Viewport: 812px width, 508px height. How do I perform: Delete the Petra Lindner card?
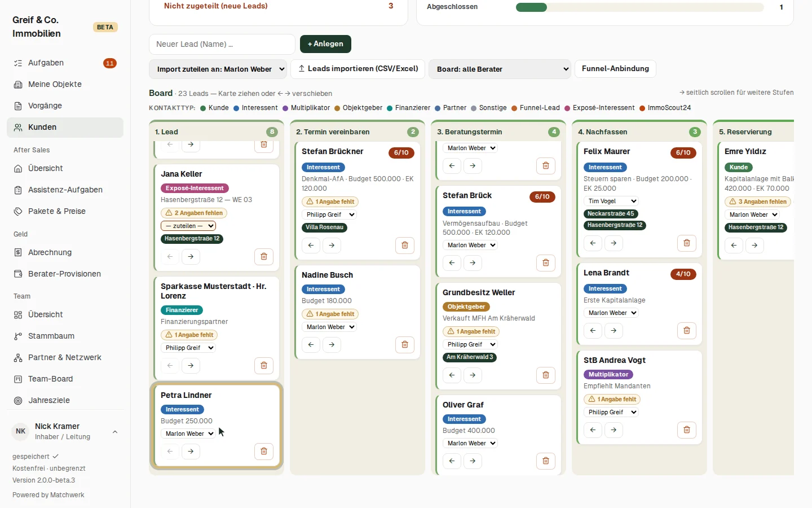(x=264, y=451)
